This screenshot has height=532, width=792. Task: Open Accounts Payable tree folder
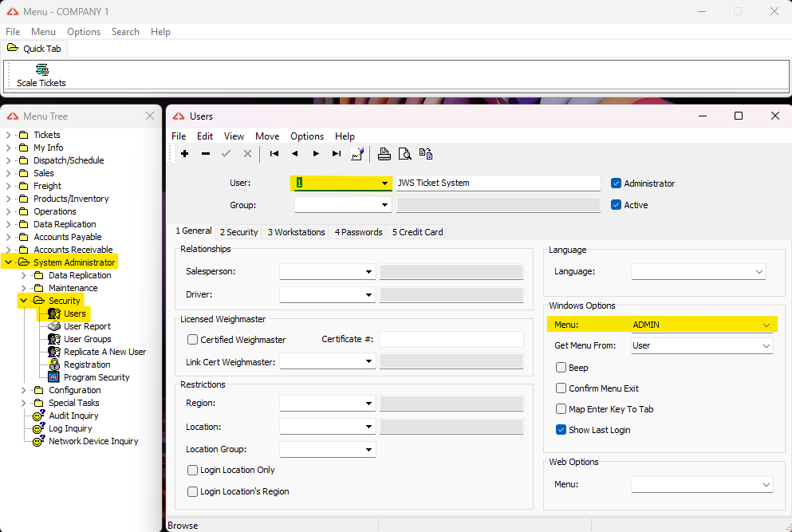point(68,237)
